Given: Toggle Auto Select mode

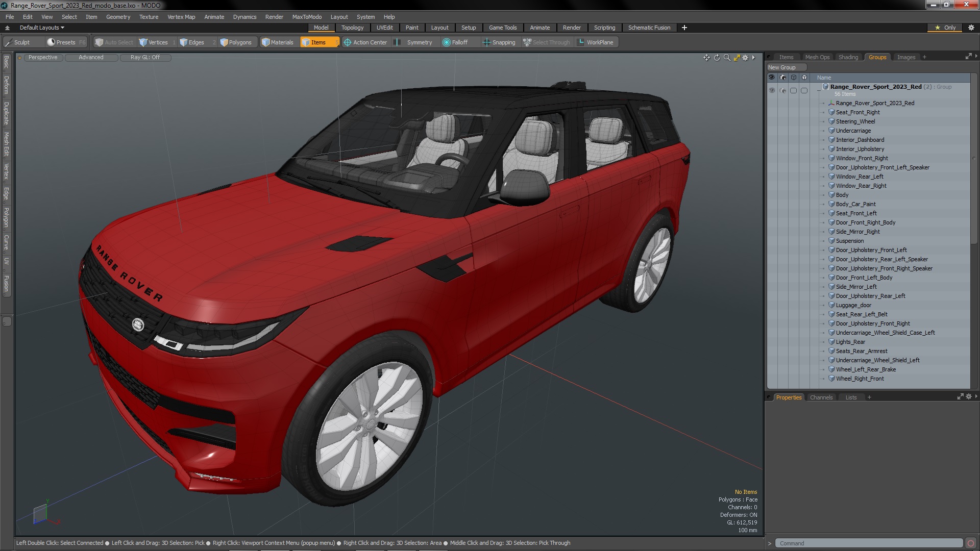Looking at the screenshot, I should pos(114,42).
